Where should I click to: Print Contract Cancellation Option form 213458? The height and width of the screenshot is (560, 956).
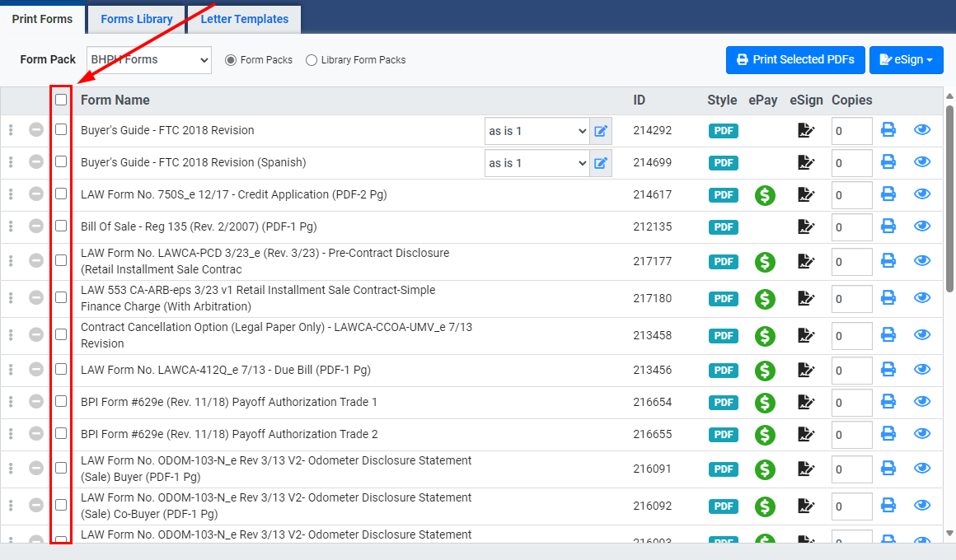click(888, 335)
